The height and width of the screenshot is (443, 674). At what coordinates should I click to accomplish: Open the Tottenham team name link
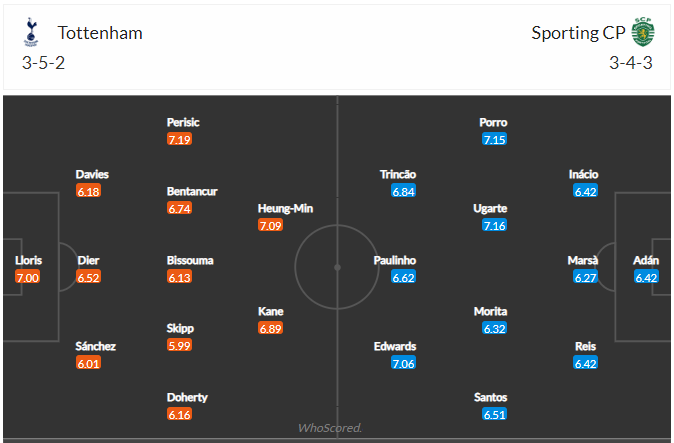[100, 33]
